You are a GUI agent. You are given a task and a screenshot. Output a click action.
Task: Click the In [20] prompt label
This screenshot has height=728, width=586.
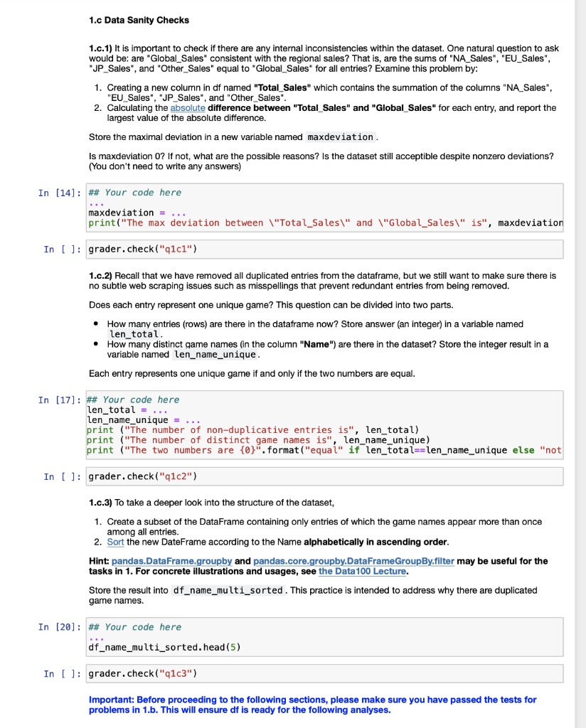tap(58, 626)
